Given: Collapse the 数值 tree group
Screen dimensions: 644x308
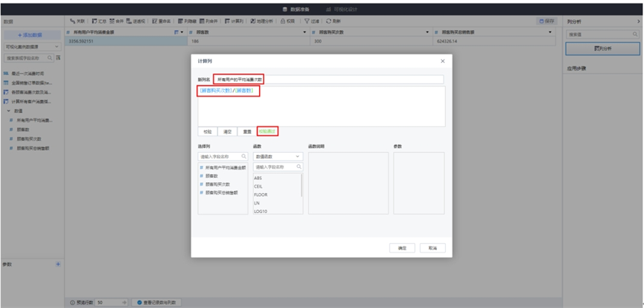Looking at the screenshot, I should [x=9, y=111].
